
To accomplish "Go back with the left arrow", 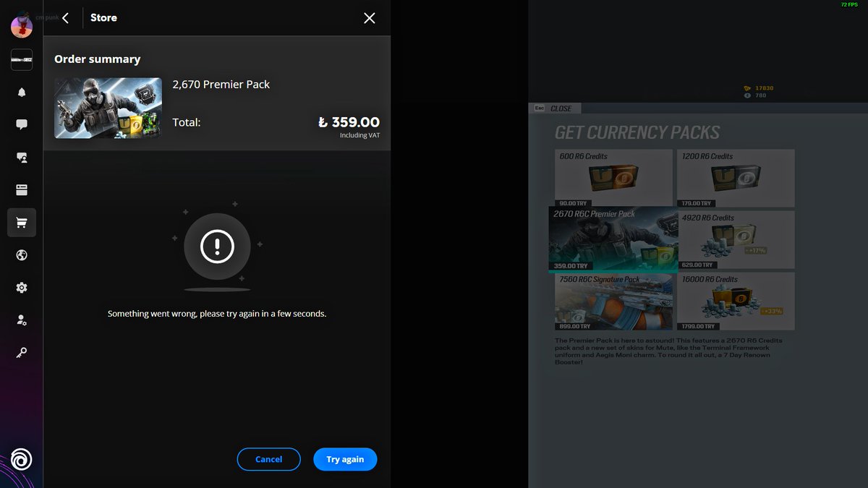I will pos(66,18).
